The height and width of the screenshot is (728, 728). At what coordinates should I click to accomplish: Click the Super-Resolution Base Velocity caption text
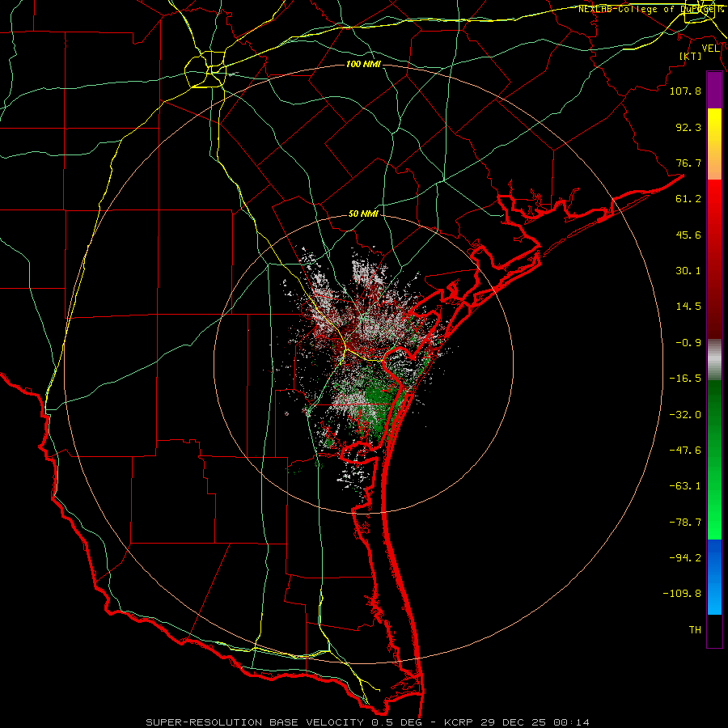(x=367, y=722)
